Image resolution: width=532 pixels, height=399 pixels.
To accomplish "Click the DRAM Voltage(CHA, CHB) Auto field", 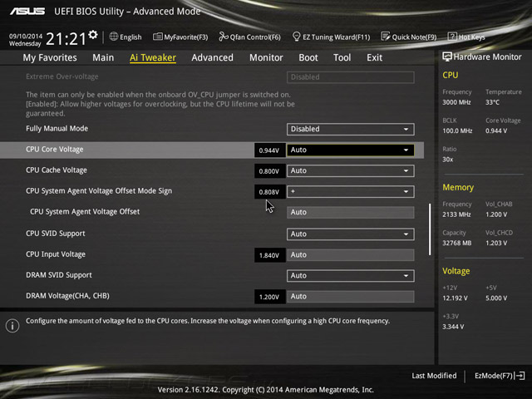I will [351, 297].
